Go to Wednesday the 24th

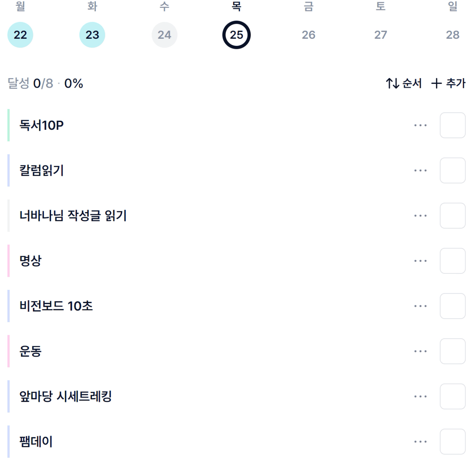point(164,35)
